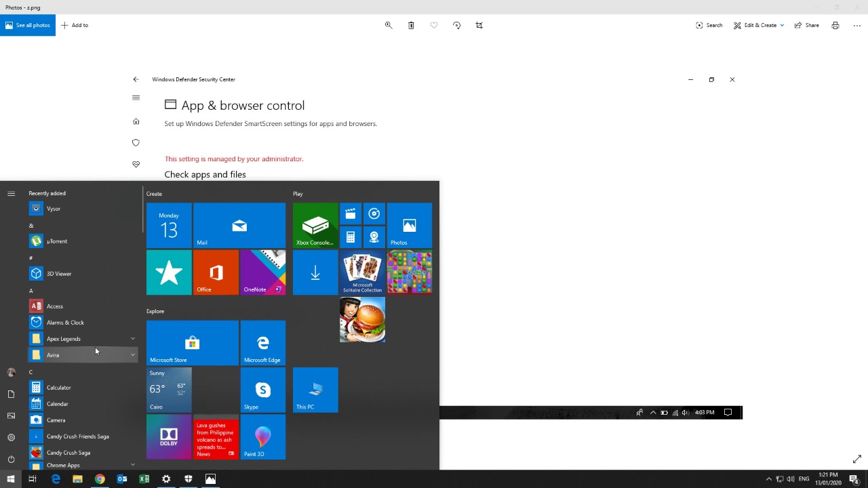Viewport: 868px width, 488px height.
Task: Open the This PC tile
Action: [315, 390]
